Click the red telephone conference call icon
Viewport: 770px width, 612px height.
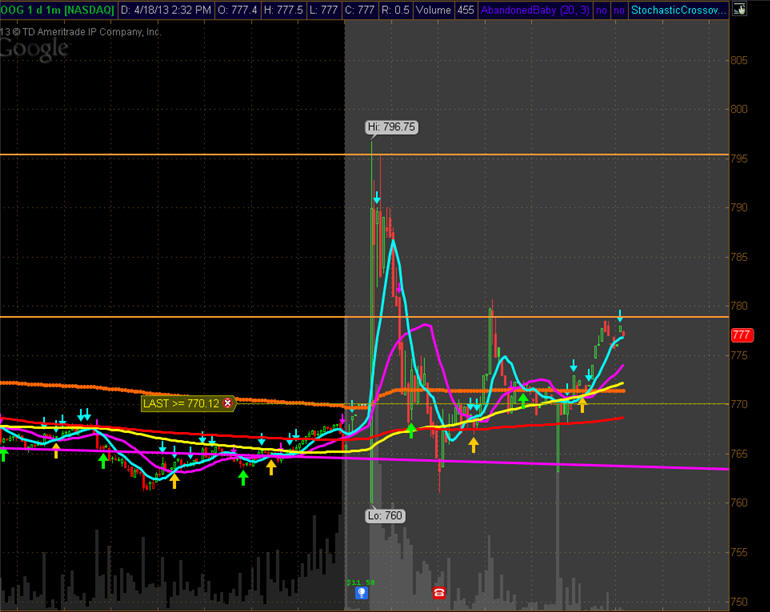pos(439,593)
